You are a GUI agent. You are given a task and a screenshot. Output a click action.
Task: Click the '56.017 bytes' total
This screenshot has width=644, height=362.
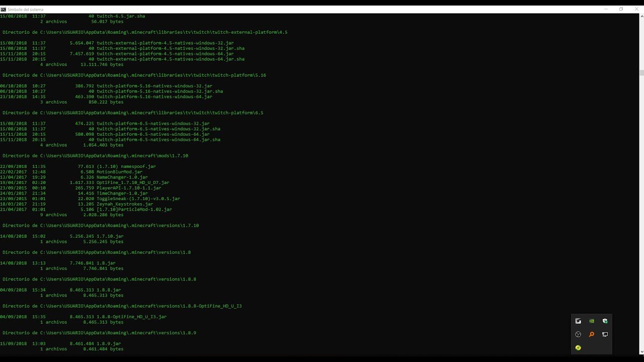click(108, 22)
